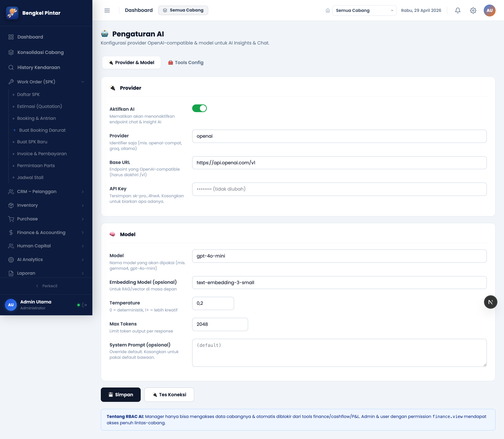Click the Inventory box icon
This screenshot has height=439, width=504.
click(11, 205)
